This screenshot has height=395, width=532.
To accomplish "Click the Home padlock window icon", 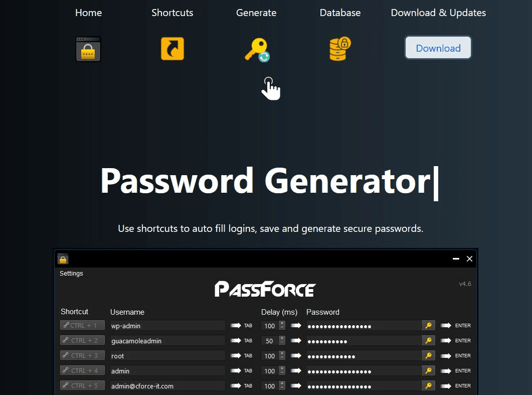I will [88, 49].
